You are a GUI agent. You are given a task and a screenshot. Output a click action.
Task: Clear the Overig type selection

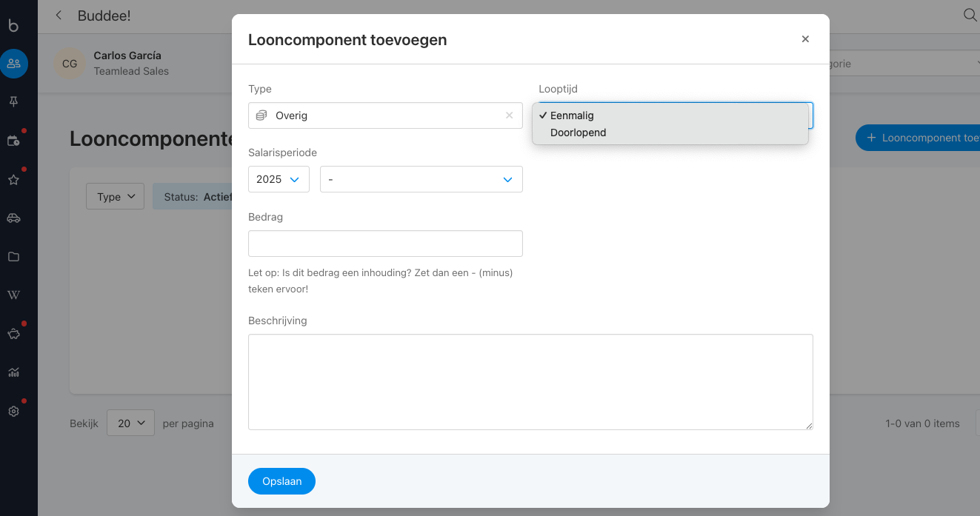(x=509, y=115)
